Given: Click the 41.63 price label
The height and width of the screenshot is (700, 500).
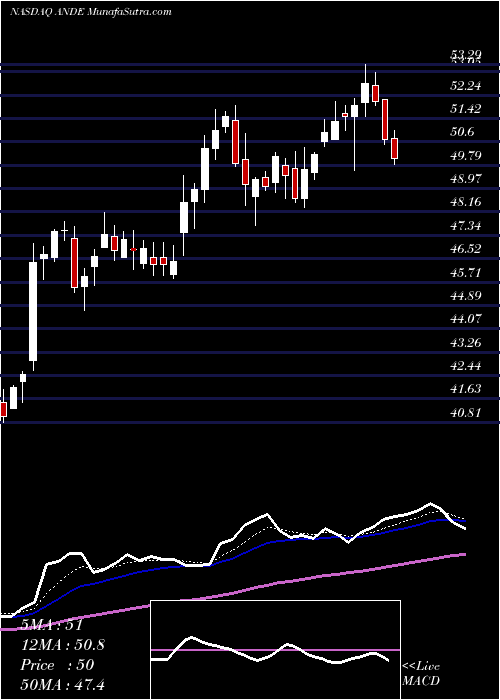Looking at the screenshot, I should tap(465, 389).
